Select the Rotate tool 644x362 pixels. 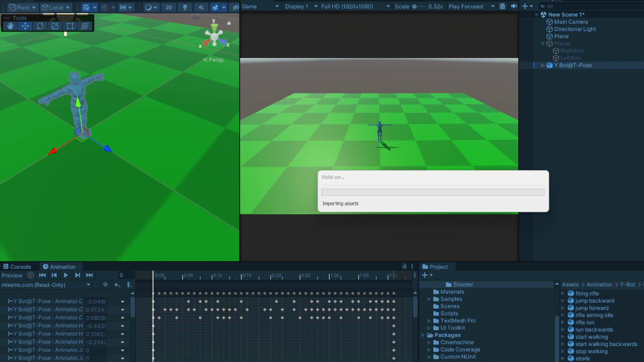click(40, 26)
